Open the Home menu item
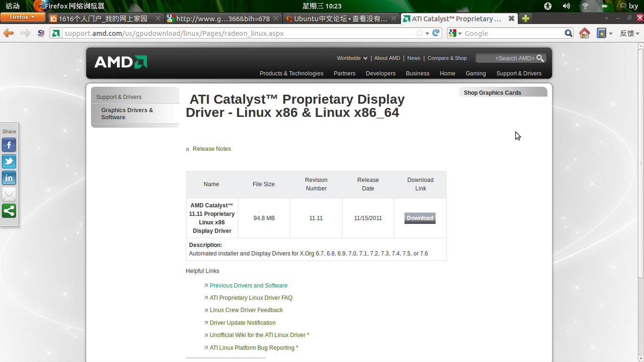This screenshot has width=644, height=362. click(447, 74)
